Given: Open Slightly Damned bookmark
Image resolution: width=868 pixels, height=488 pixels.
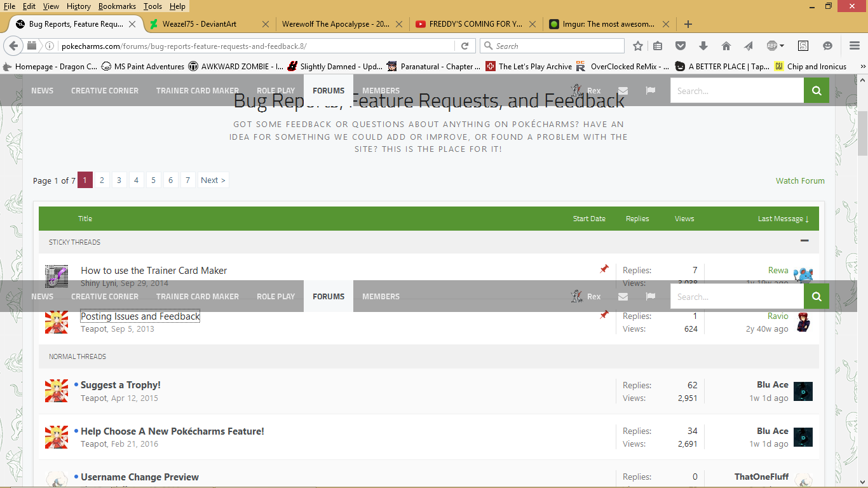Looking at the screenshot, I should (335, 66).
